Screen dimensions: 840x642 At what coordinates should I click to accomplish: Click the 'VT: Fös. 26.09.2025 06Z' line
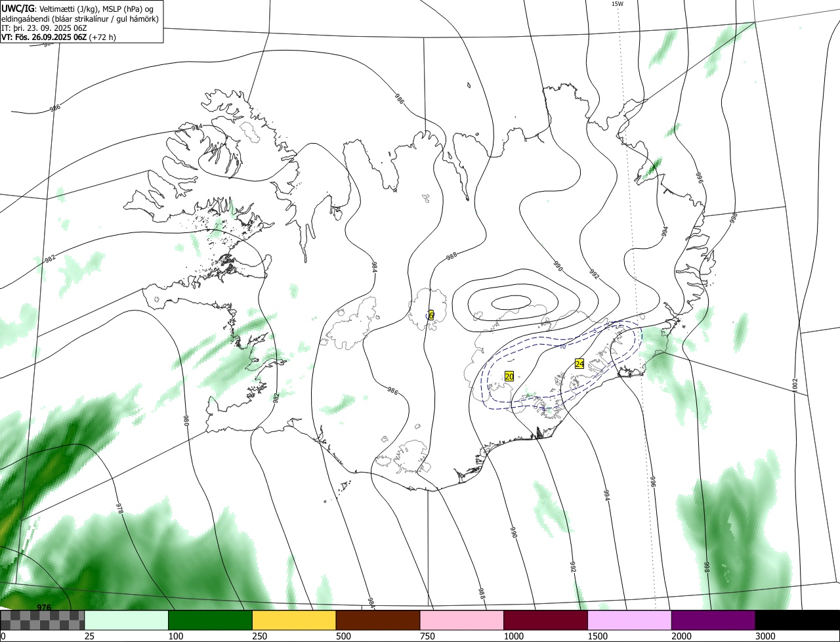[x=44, y=37]
